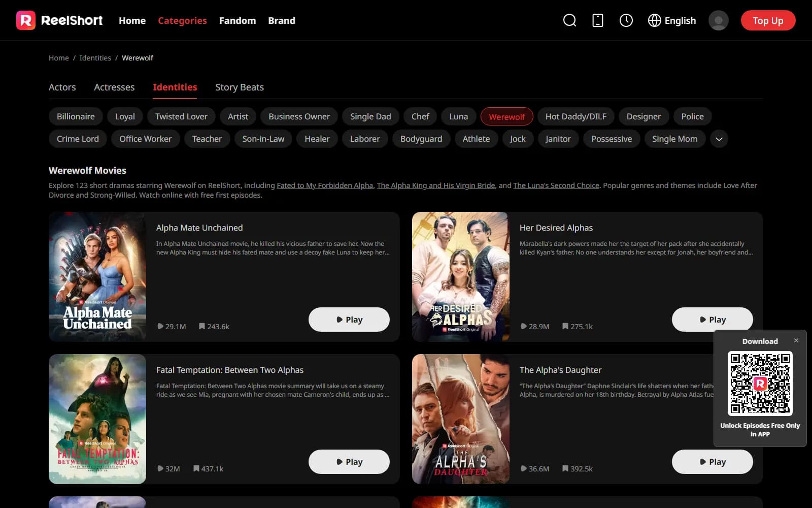The image size is (812, 508).
Task: Select the Luna identity tag
Action: click(459, 116)
